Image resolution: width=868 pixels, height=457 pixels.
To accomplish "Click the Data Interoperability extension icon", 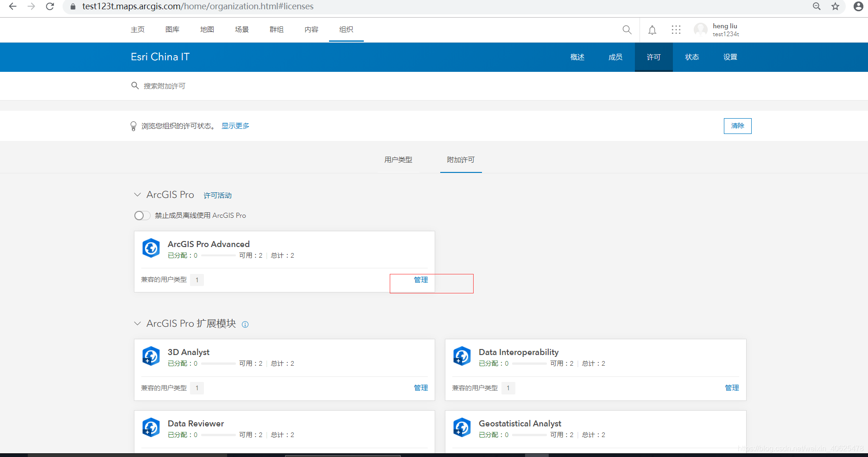I will point(462,356).
